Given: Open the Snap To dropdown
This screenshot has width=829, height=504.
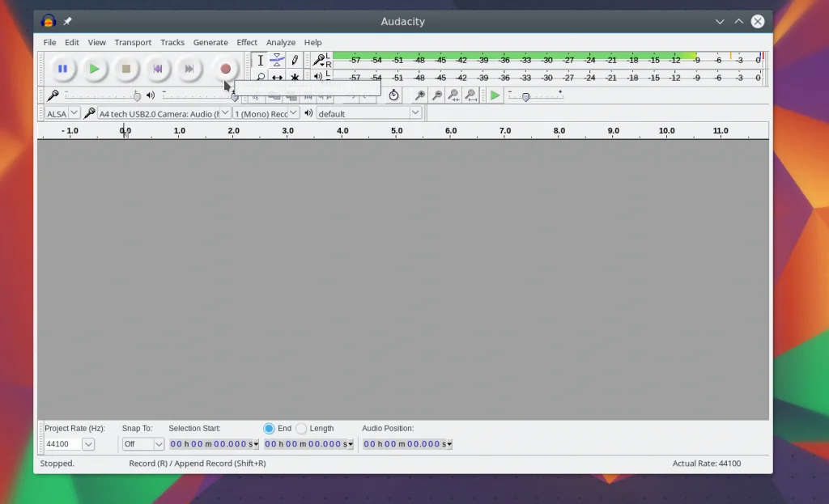Looking at the screenshot, I should point(159,444).
